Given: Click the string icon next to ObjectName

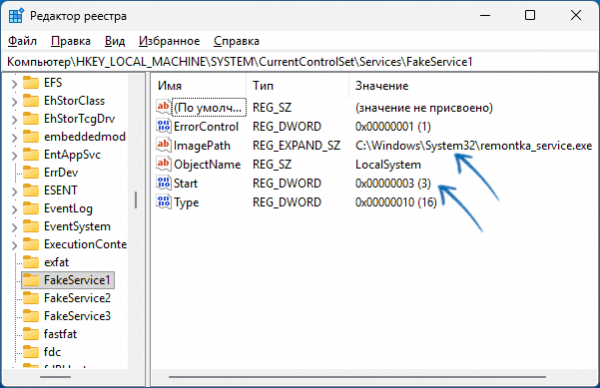Looking at the screenshot, I should pos(163,163).
